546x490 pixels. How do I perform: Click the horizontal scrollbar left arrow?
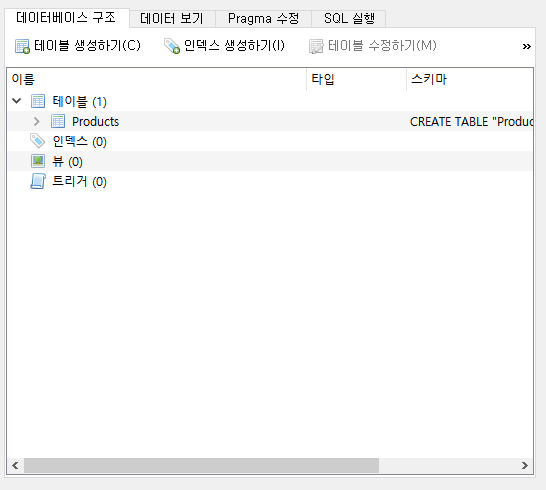tap(15, 466)
